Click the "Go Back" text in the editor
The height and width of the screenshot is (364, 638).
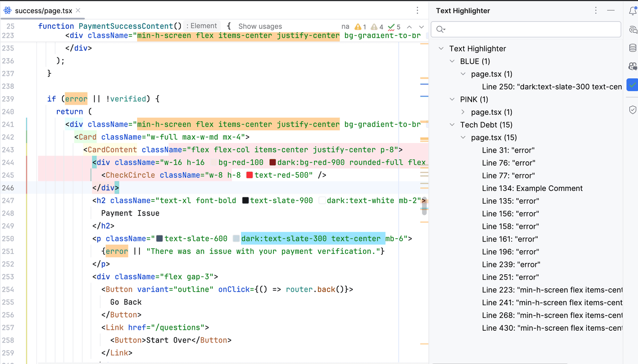pyautogui.click(x=126, y=302)
